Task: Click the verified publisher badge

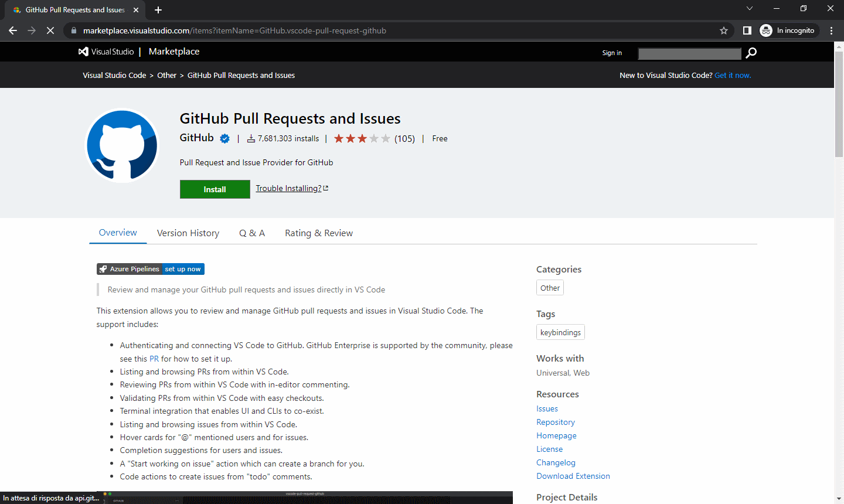Action: (x=224, y=139)
